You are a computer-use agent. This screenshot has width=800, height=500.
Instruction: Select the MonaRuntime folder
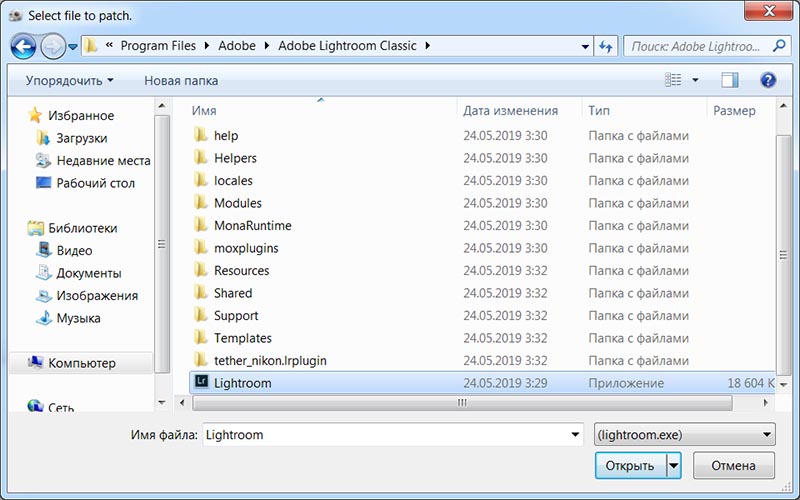253,226
